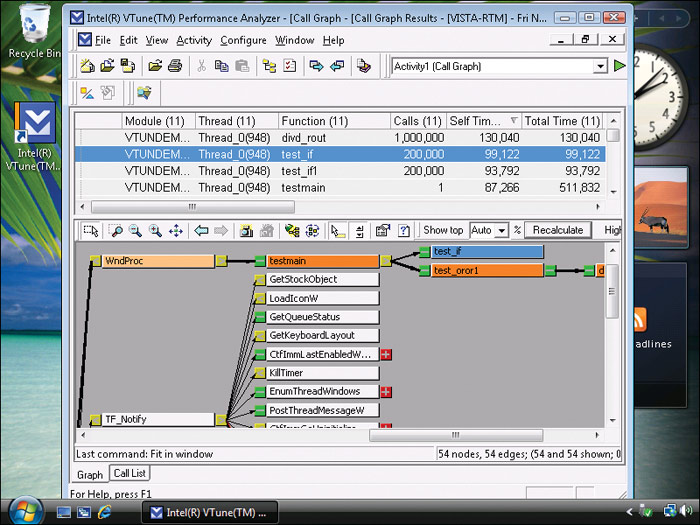Sort by the Module (11) column header

pyautogui.click(x=158, y=121)
